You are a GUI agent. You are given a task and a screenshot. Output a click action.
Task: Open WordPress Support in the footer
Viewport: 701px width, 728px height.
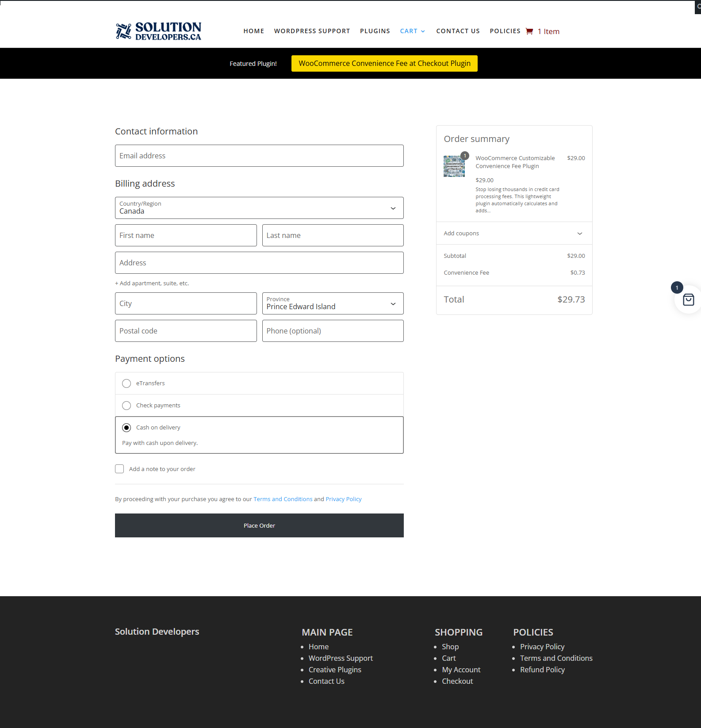(341, 658)
